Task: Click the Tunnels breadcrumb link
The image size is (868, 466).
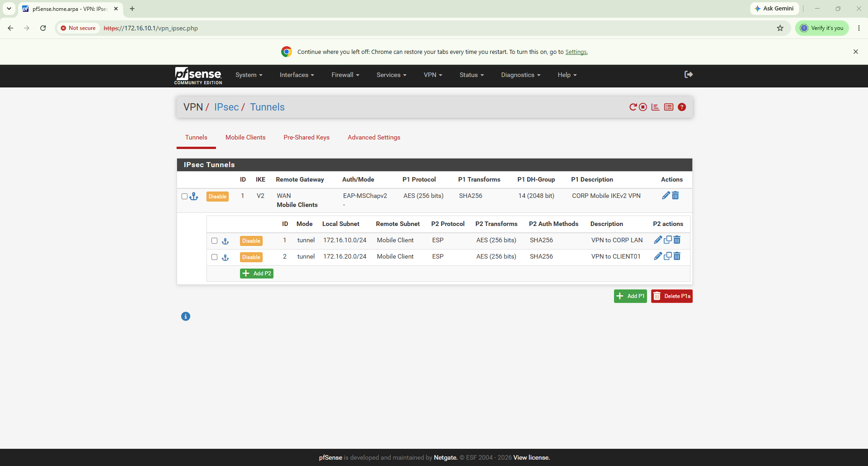Action: coord(267,107)
